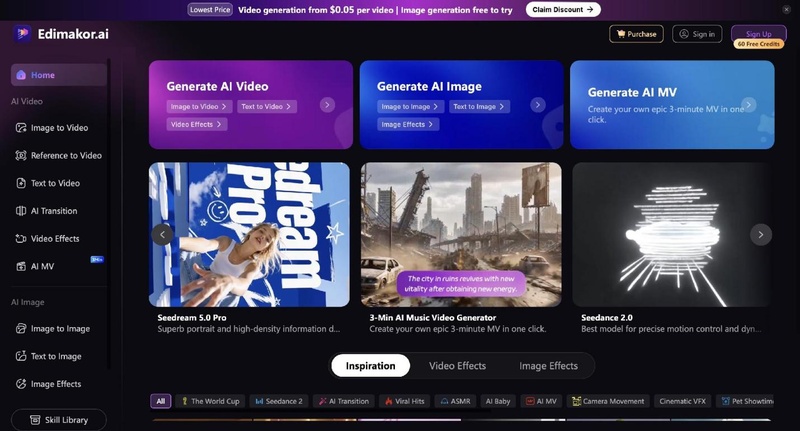Click the Image Effects sidebar icon
800x431 pixels.
21,384
